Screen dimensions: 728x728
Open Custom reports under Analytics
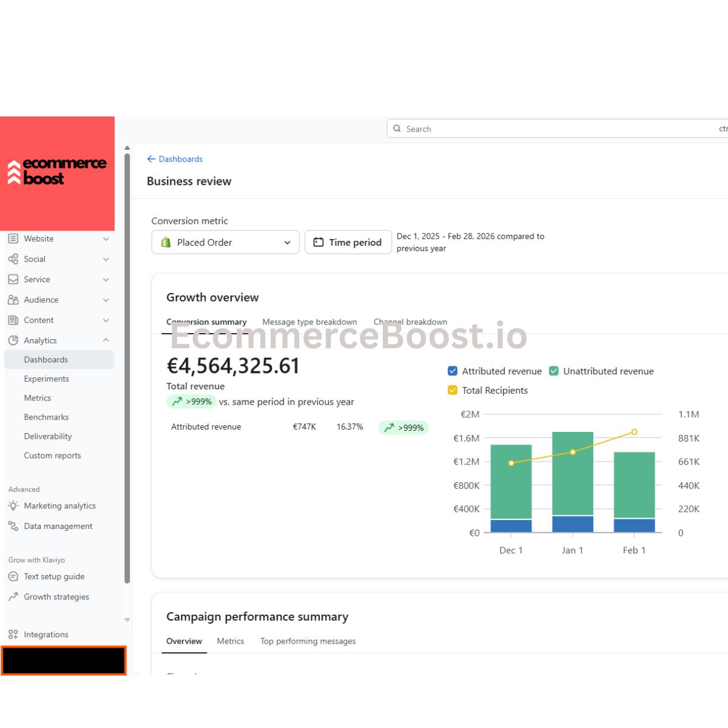52,456
